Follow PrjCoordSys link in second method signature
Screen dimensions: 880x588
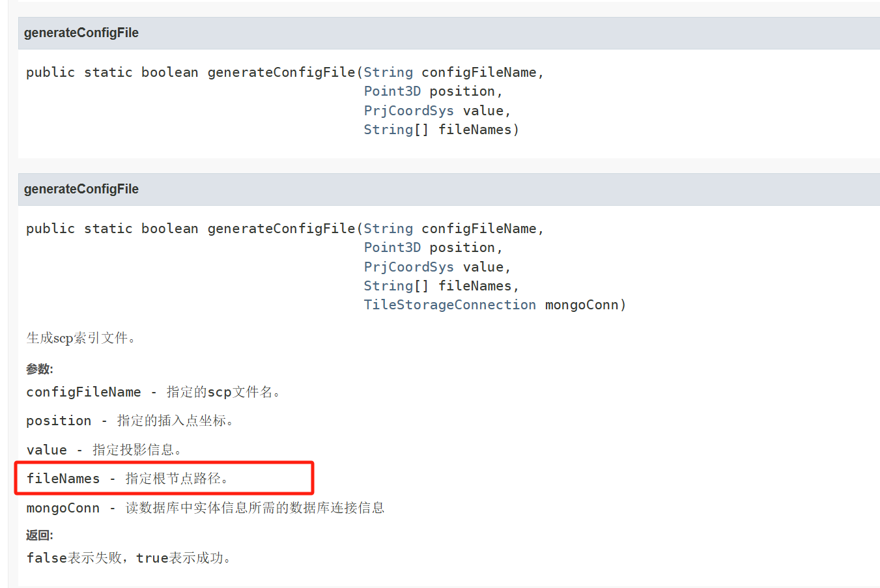408,267
